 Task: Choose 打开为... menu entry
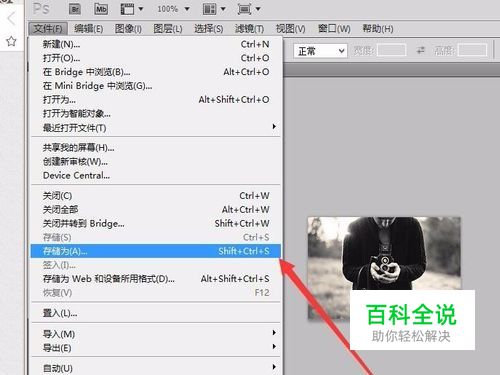click(x=156, y=100)
